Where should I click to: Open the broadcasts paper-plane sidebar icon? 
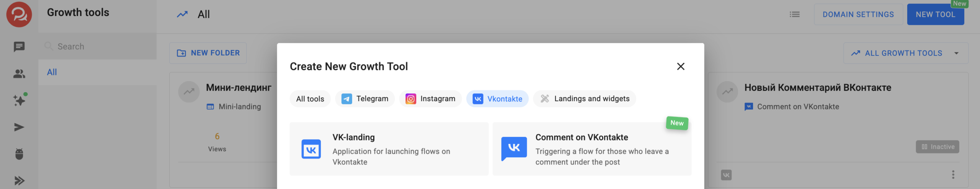point(19,127)
